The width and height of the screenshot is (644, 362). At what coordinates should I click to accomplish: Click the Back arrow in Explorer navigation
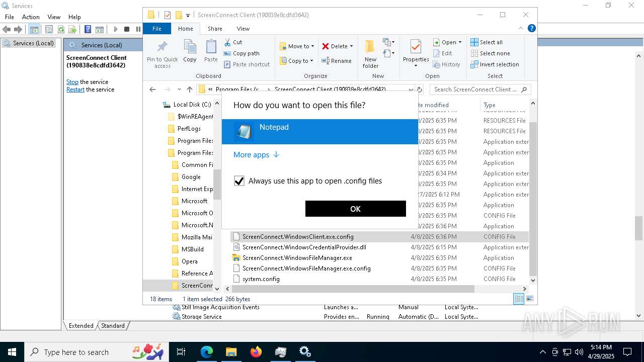coord(152,89)
